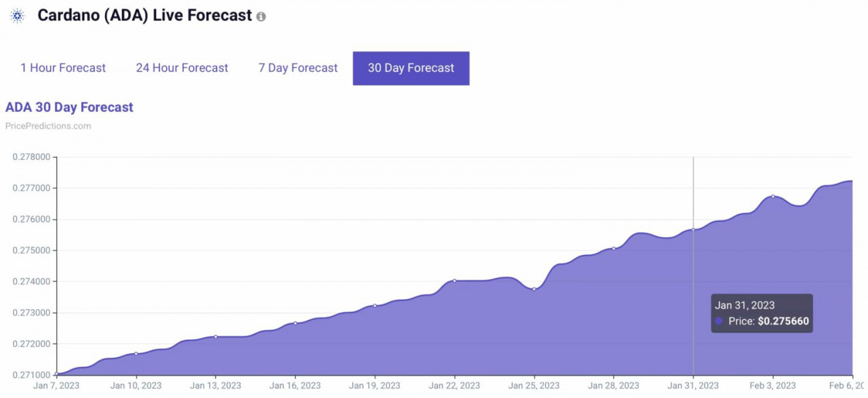Image resolution: width=868 pixels, height=398 pixels.
Task: Select the Jan 13, 2023 data point
Action: [216, 336]
